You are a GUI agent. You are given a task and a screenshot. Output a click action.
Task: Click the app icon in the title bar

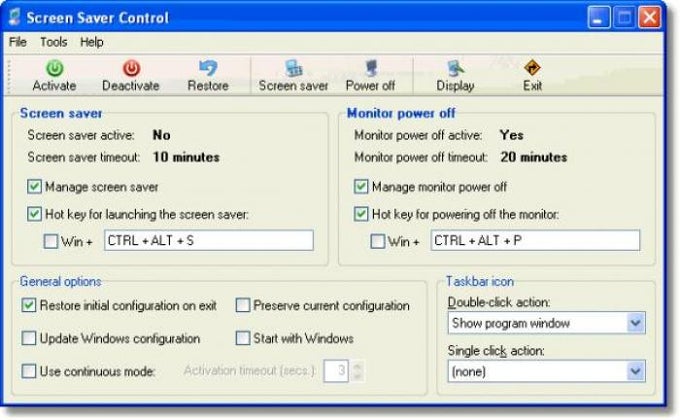15,17
